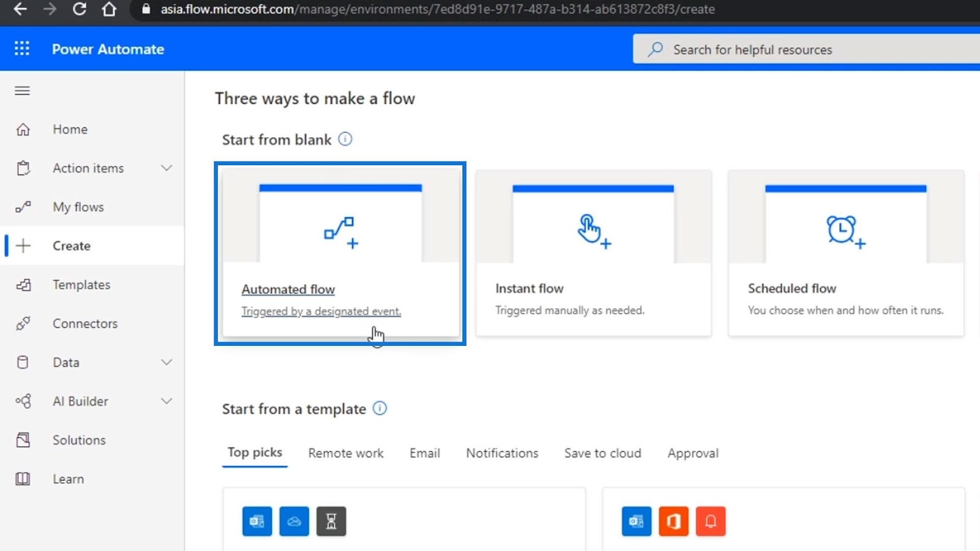Show info beside Start from a template
980x551 pixels.
click(380, 408)
